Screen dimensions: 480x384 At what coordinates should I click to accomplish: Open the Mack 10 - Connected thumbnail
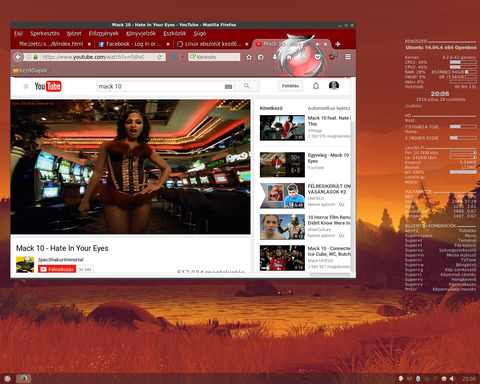(282, 258)
